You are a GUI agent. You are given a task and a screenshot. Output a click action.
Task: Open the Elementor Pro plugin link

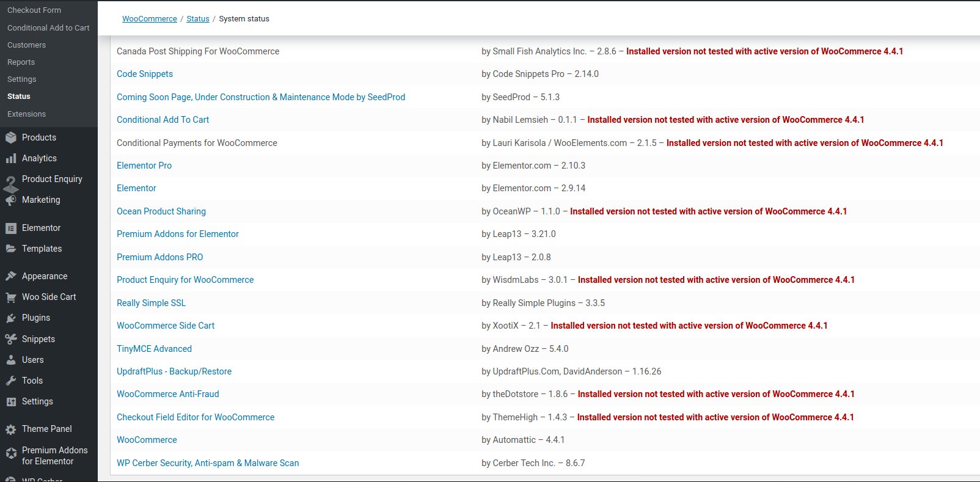tap(144, 166)
